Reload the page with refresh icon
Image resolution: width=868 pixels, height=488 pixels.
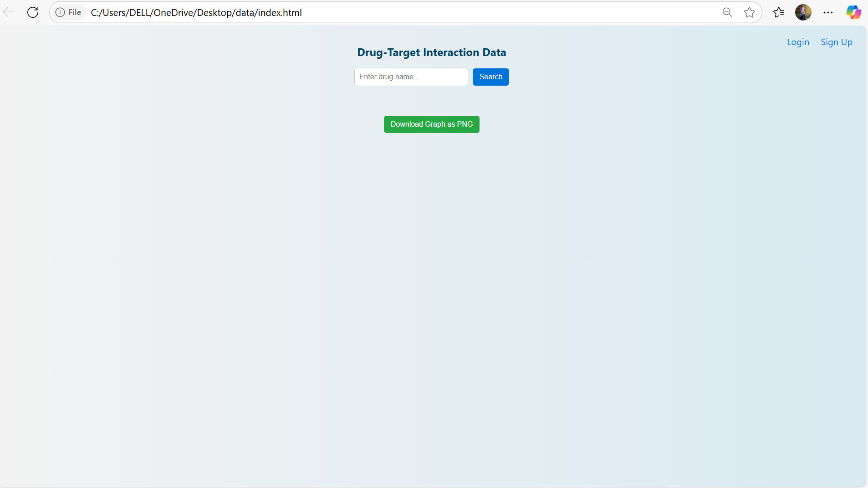coord(33,12)
